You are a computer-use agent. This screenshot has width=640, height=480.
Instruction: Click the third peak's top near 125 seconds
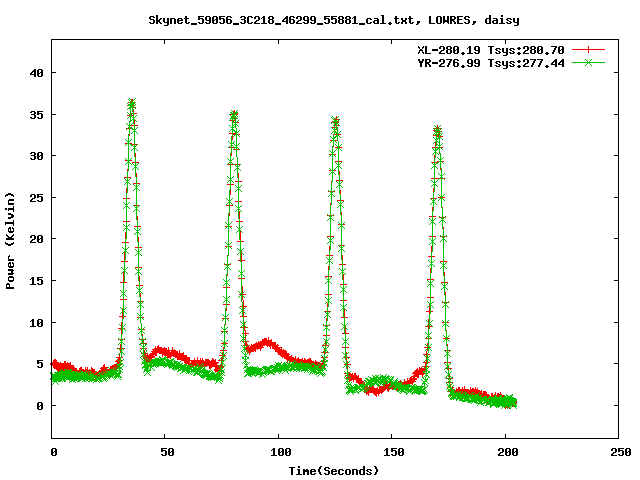(x=336, y=121)
